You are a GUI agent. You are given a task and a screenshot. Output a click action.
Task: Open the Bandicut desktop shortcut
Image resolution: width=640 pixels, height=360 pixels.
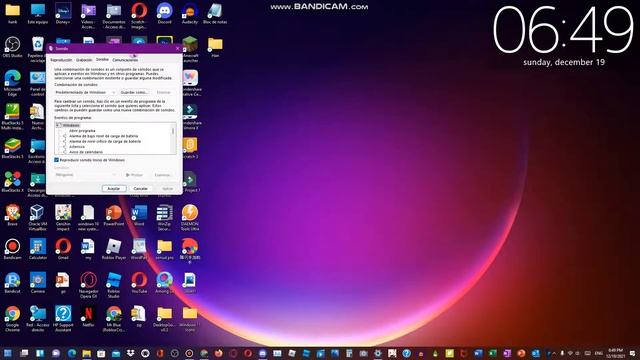tap(12, 282)
